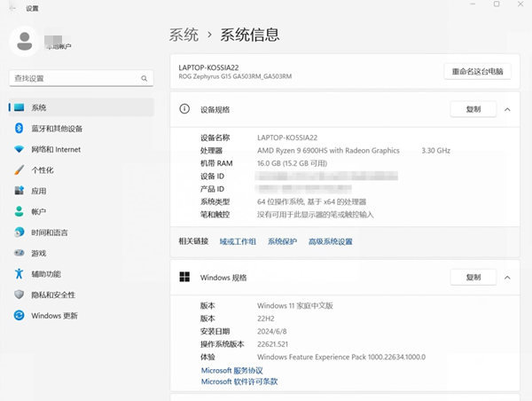Click the 产品 ID label
The width and height of the screenshot is (532, 401).
[x=212, y=189]
